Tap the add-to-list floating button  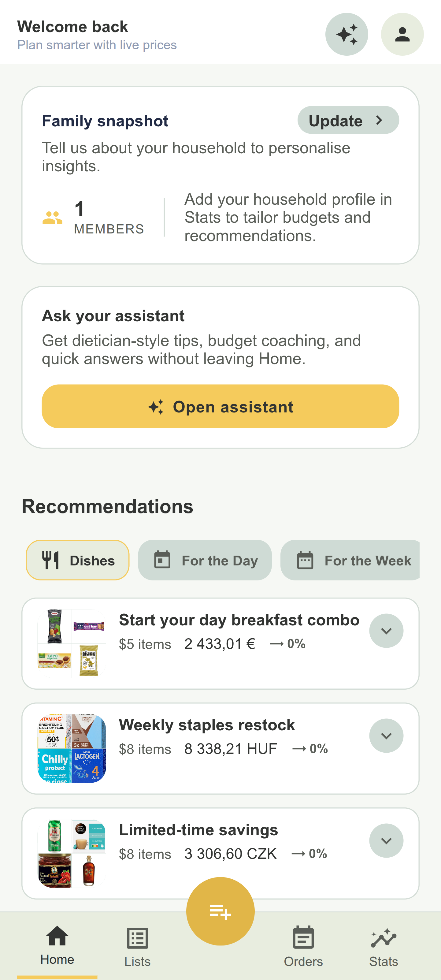[x=220, y=911]
